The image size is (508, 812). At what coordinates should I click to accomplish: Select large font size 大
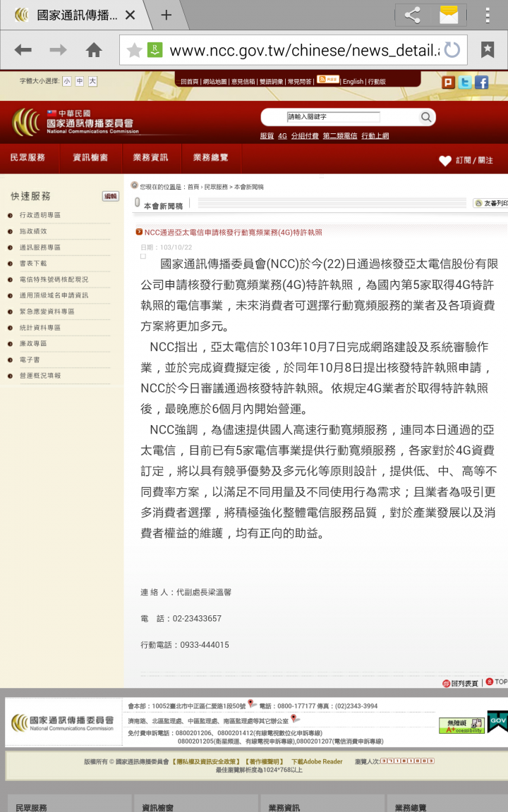pyautogui.click(x=92, y=81)
